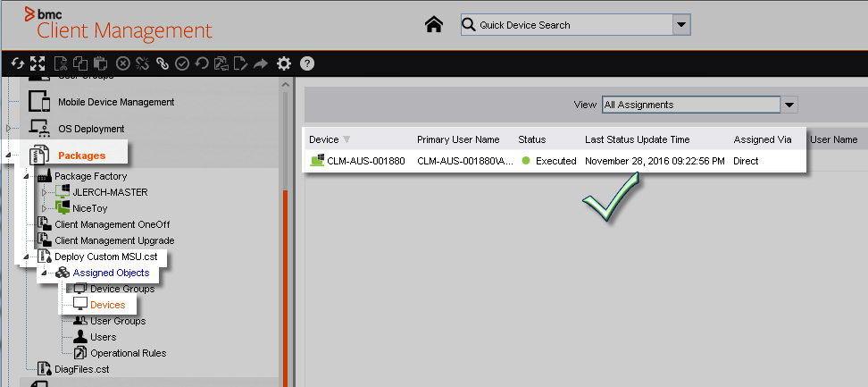Click the OS Deployment icon

pos(39,129)
